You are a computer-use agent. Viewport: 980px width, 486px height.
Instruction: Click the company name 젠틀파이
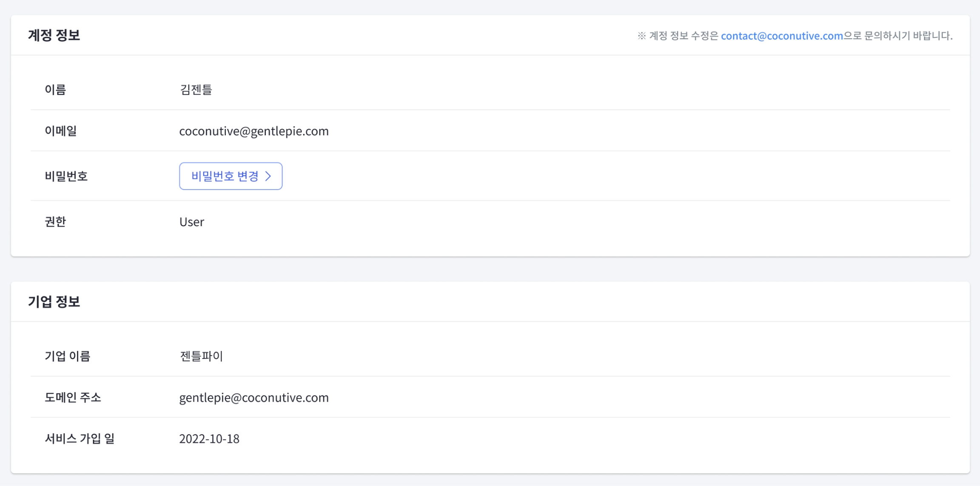click(201, 356)
